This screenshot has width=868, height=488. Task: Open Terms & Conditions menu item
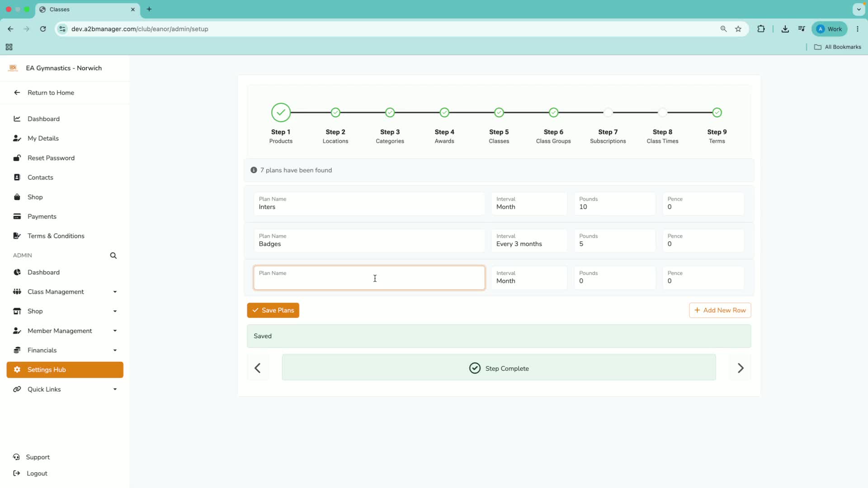(56, 236)
